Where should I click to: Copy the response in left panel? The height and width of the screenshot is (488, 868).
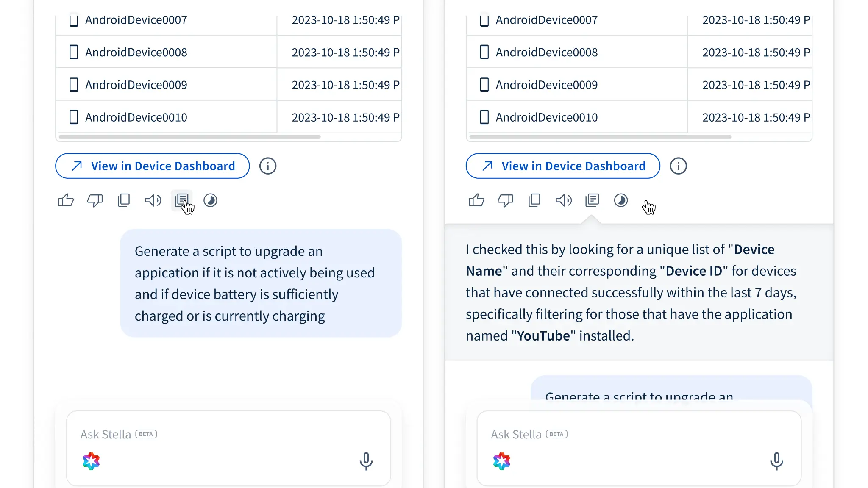[x=124, y=200]
